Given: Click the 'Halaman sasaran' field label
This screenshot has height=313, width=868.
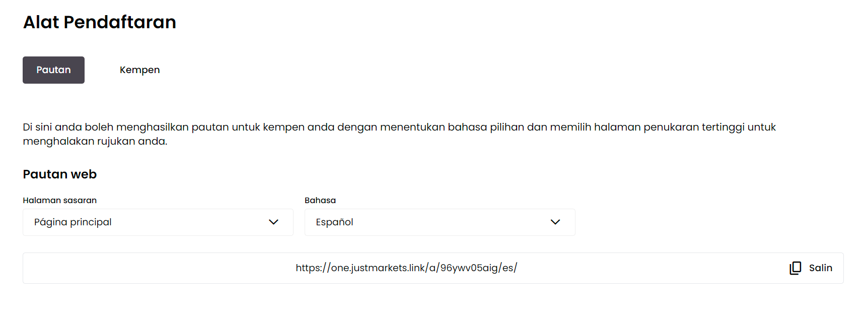Looking at the screenshot, I should (x=59, y=200).
